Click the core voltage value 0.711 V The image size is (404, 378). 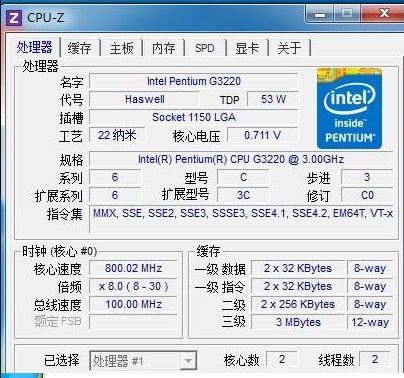[x=263, y=135]
